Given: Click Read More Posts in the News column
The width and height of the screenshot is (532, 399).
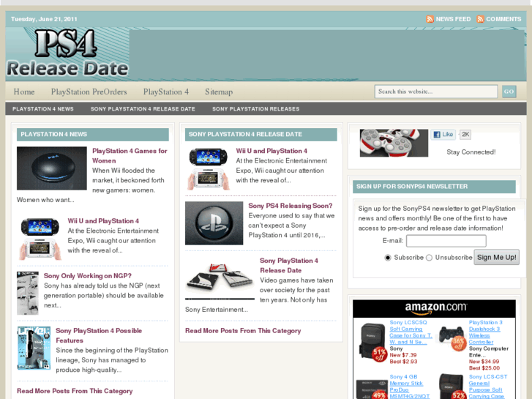Looking at the screenshot, I should click(75, 391).
